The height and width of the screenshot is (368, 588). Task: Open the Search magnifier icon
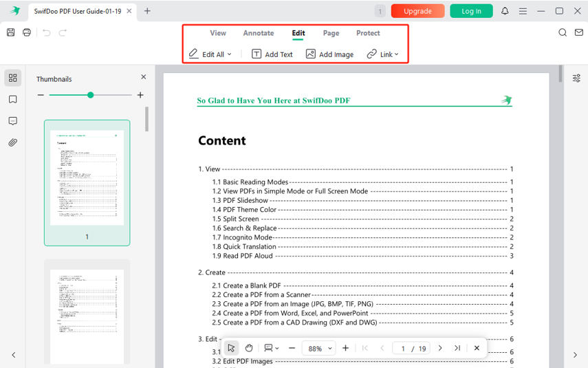562,32
